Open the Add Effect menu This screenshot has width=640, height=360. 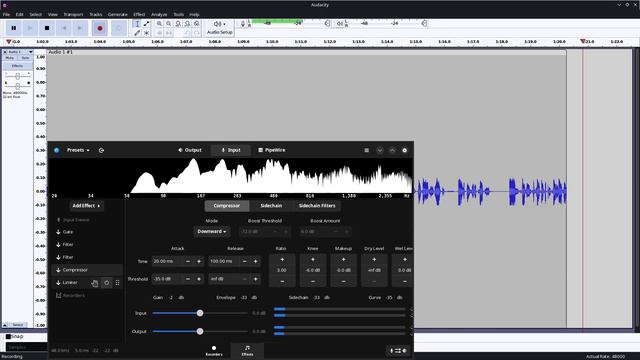pyautogui.click(x=86, y=206)
